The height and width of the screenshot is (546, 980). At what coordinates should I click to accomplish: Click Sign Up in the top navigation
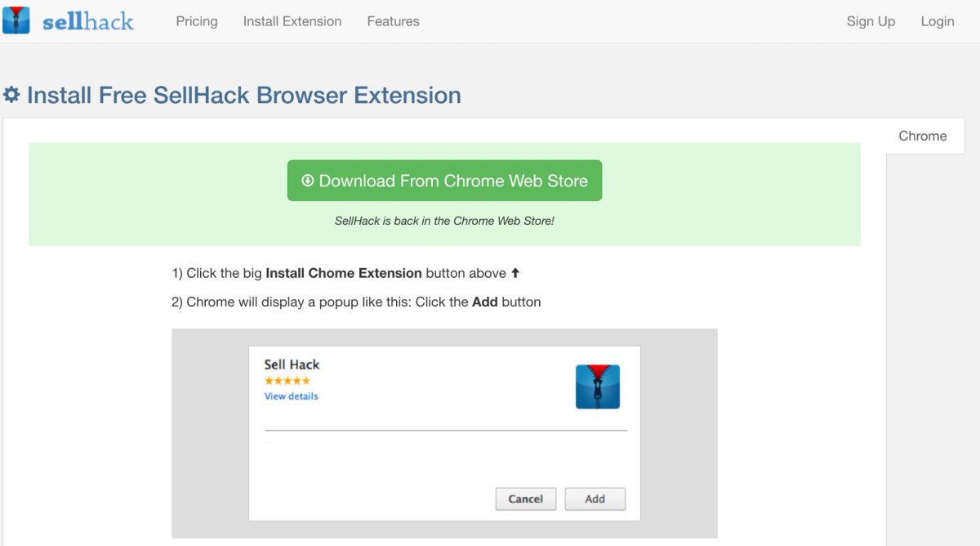coord(871,21)
